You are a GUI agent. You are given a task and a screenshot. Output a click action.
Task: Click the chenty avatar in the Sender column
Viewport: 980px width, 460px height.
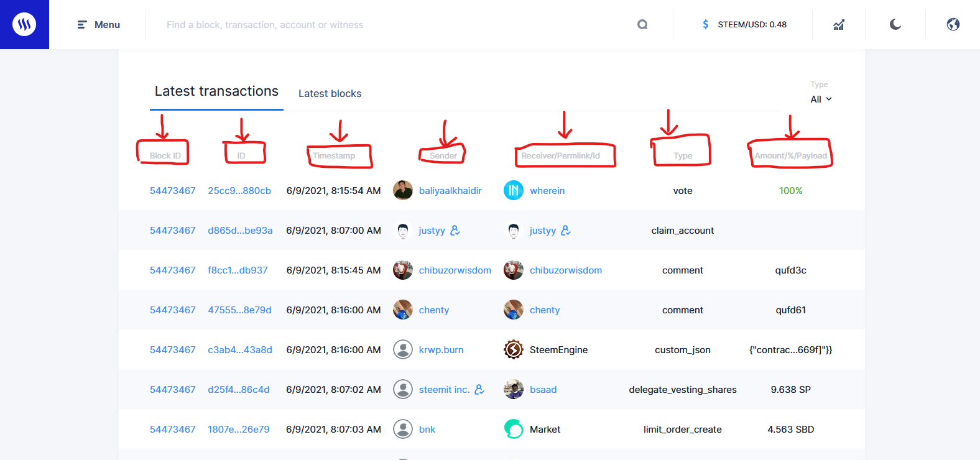click(x=403, y=310)
